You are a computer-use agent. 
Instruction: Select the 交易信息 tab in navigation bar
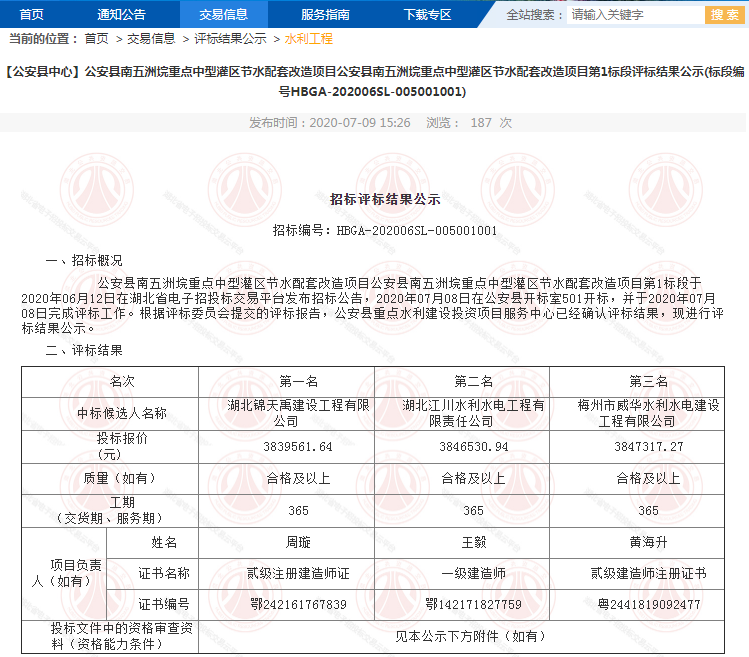tap(223, 14)
